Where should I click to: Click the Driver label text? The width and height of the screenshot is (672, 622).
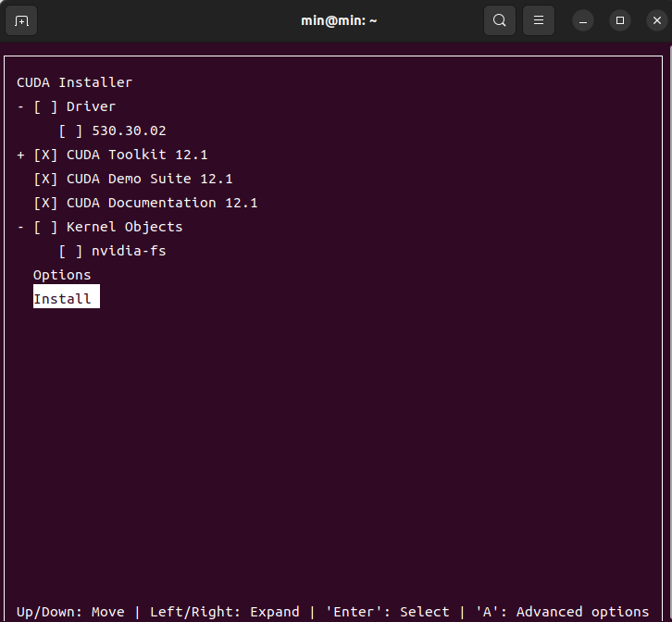[x=91, y=106]
